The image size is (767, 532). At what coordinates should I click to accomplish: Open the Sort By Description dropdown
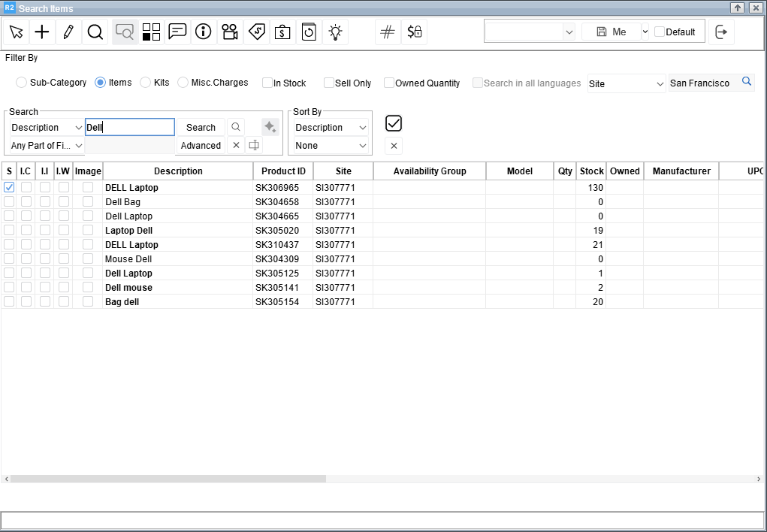pyautogui.click(x=330, y=128)
